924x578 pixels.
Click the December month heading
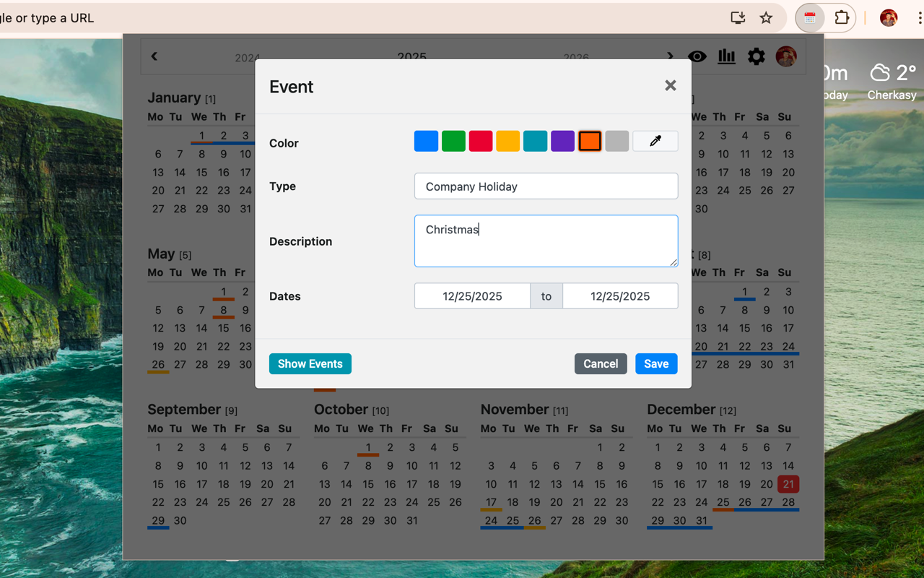click(x=681, y=409)
